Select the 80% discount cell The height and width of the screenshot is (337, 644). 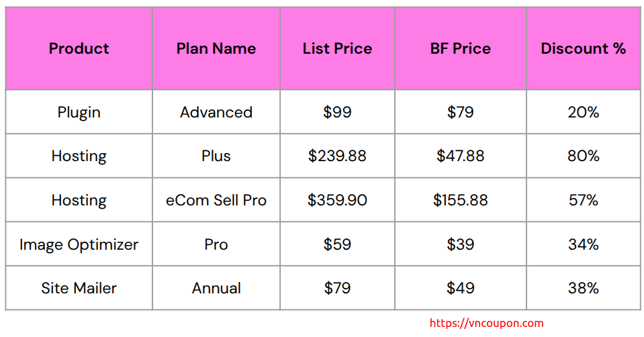click(x=583, y=156)
